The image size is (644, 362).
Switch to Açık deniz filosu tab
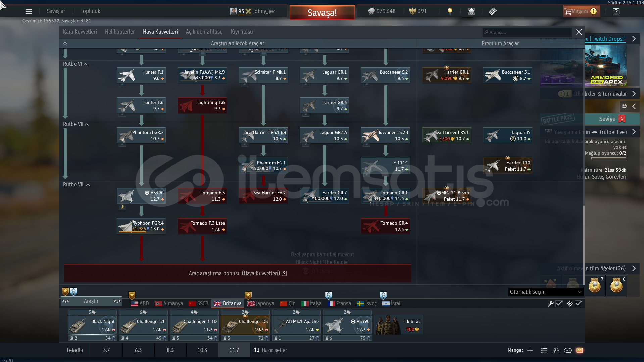coord(204,32)
